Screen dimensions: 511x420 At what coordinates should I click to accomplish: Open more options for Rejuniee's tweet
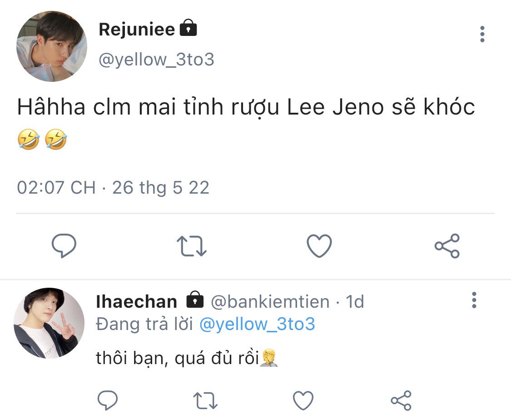coord(482,35)
